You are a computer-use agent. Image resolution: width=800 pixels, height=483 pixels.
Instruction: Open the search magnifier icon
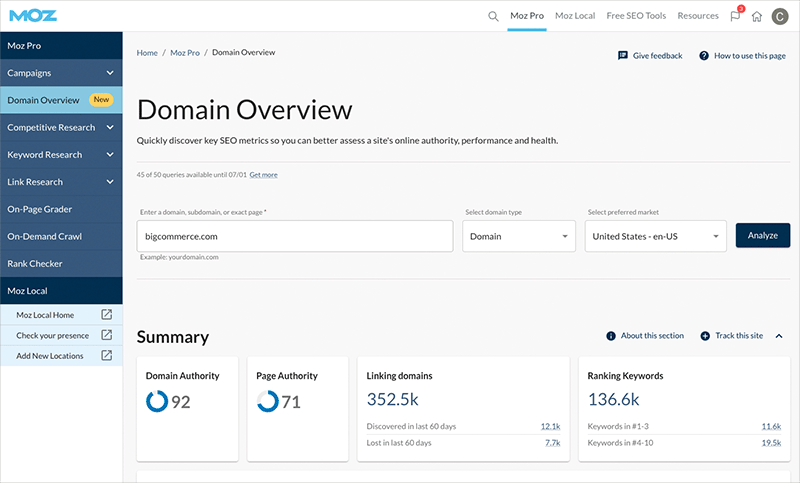click(x=493, y=16)
